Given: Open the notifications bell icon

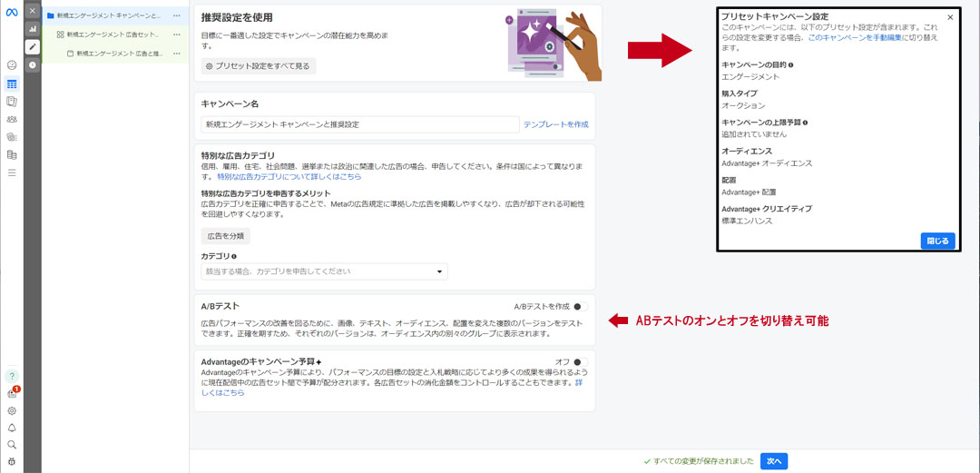Looking at the screenshot, I should [11, 428].
